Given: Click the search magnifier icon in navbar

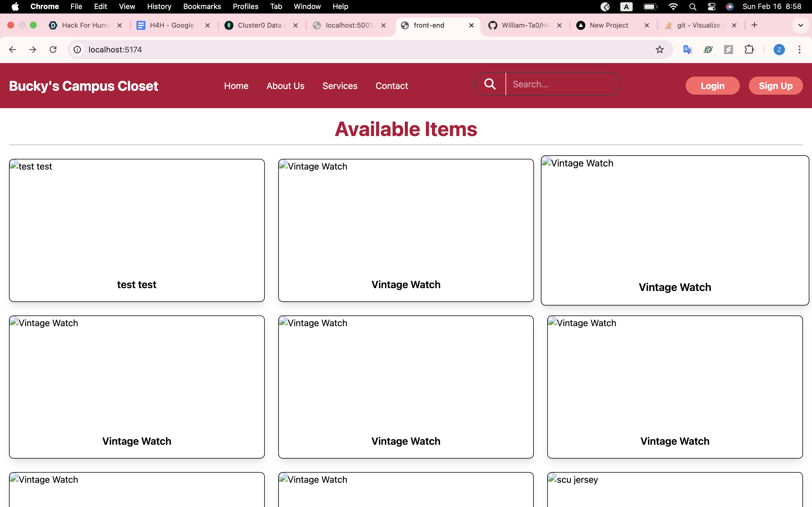Looking at the screenshot, I should click(490, 84).
